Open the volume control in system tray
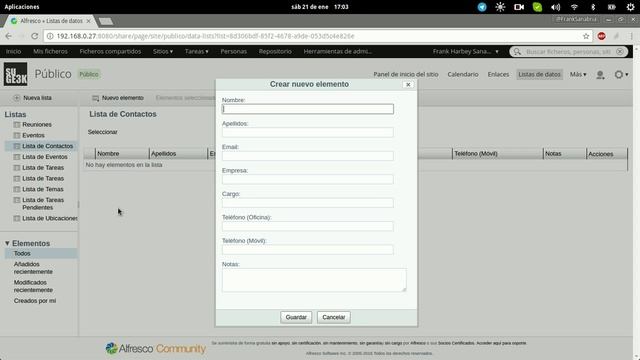This screenshot has width=640, height=360. tap(556, 7)
